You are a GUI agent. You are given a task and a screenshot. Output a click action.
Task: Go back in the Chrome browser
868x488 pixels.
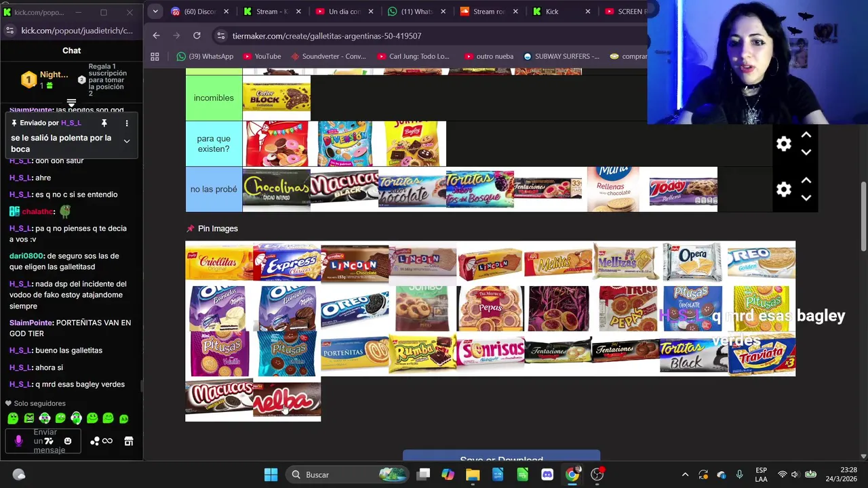[x=157, y=35]
